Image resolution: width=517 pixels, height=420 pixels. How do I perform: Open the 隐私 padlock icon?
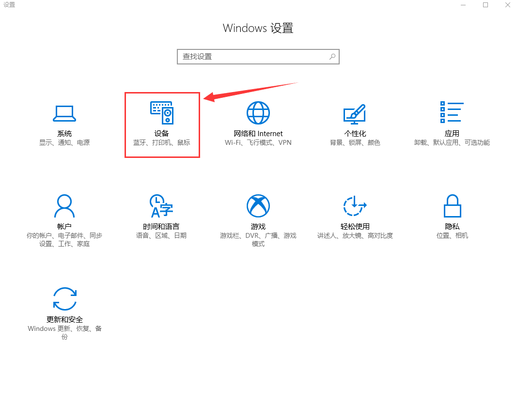pos(452,206)
